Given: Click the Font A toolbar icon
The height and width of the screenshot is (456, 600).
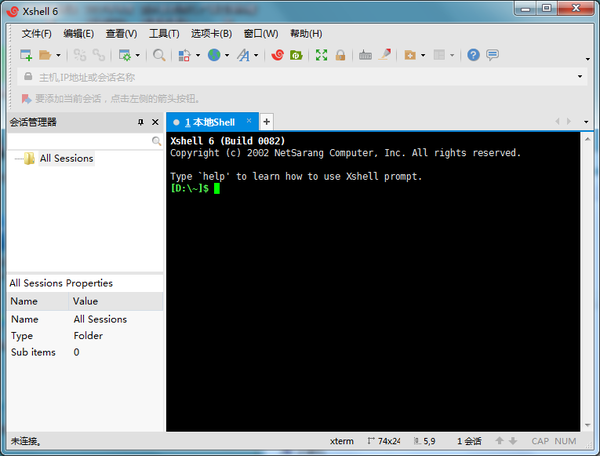Looking at the screenshot, I should click(x=243, y=55).
